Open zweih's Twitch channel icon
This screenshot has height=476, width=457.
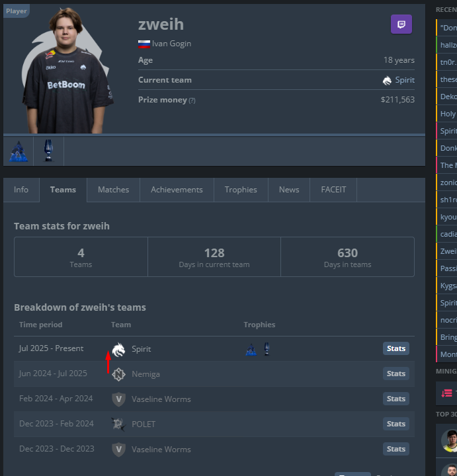click(401, 24)
